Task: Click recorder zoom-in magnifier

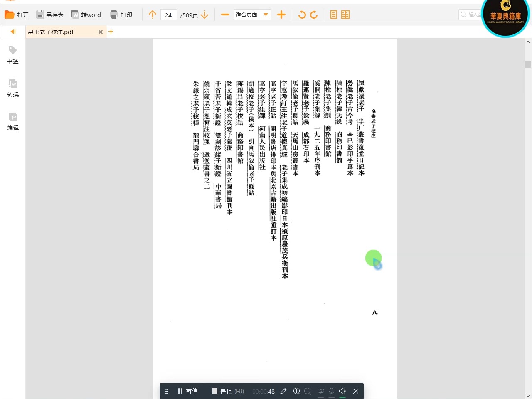Action: [x=297, y=391]
